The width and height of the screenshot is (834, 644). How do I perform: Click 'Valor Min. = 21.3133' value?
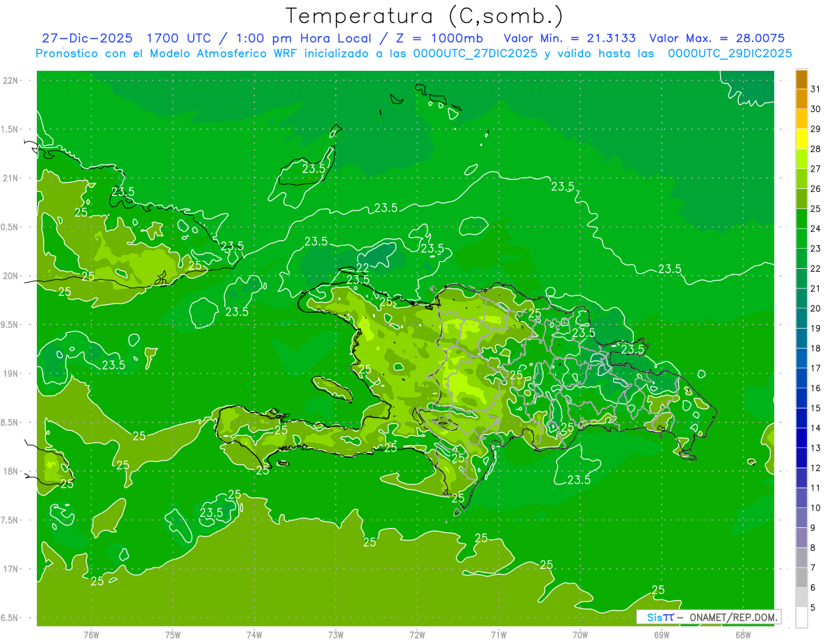pyautogui.click(x=569, y=38)
